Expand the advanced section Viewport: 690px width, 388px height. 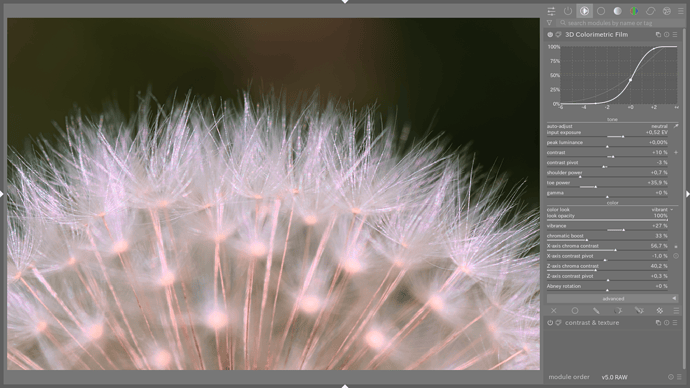coord(613,299)
